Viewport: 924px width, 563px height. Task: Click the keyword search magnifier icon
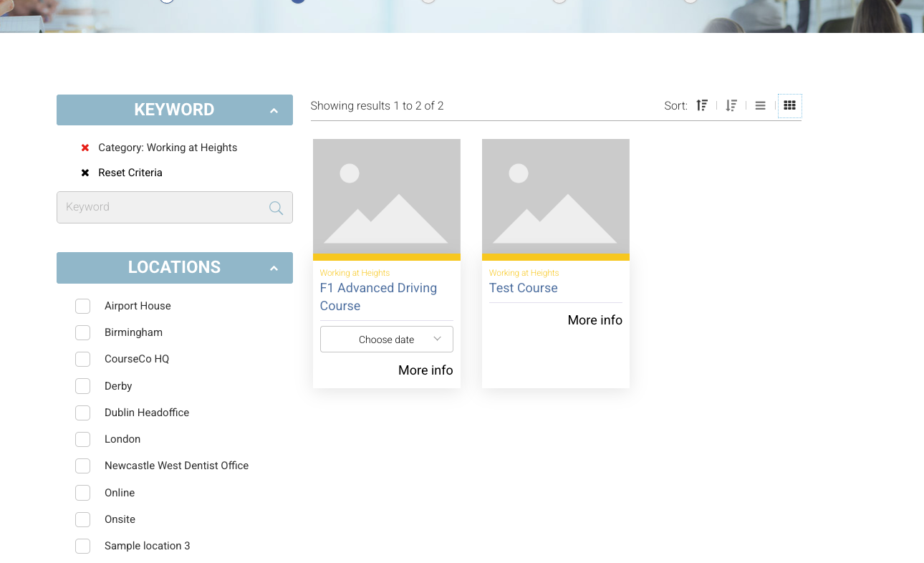(x=276, y=207)
